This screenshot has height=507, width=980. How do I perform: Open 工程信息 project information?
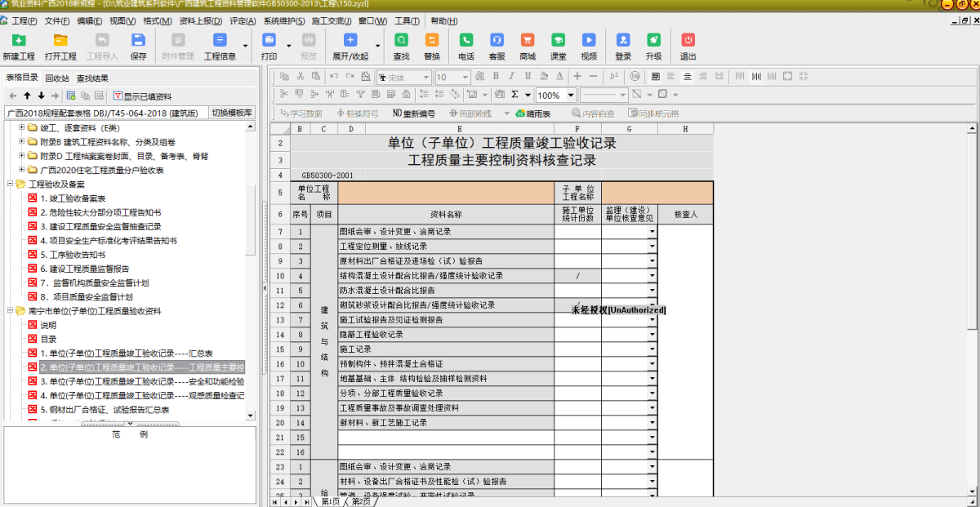pos(220,46)
